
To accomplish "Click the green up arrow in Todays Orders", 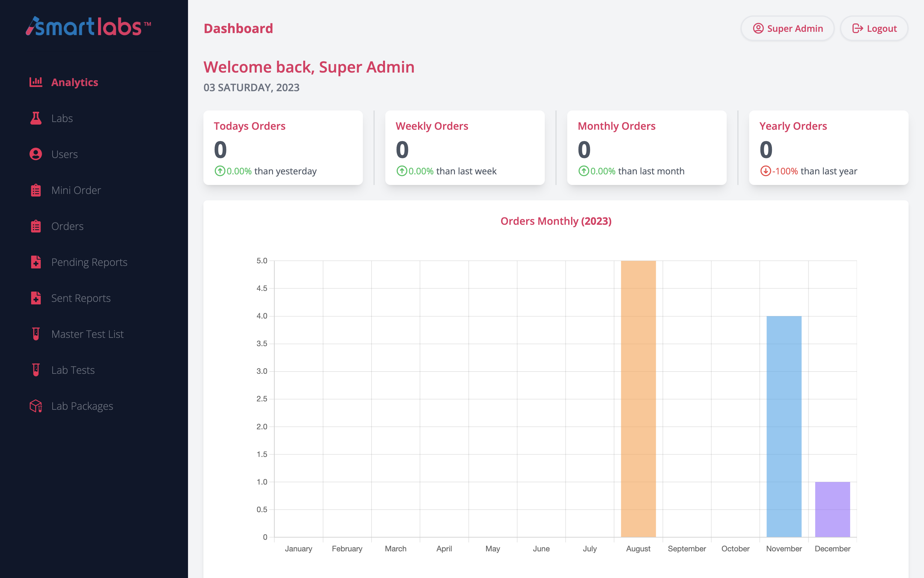I will click(x=219, y=171).
